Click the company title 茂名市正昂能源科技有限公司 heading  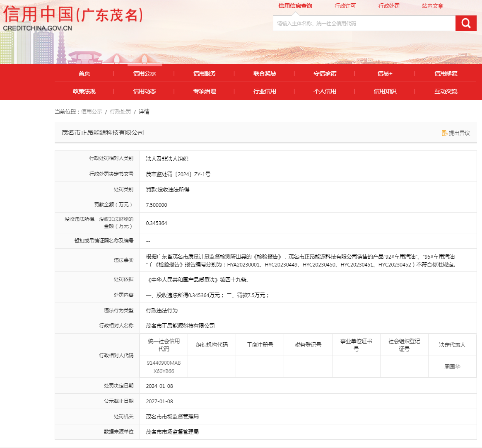[x=103, y=132]
